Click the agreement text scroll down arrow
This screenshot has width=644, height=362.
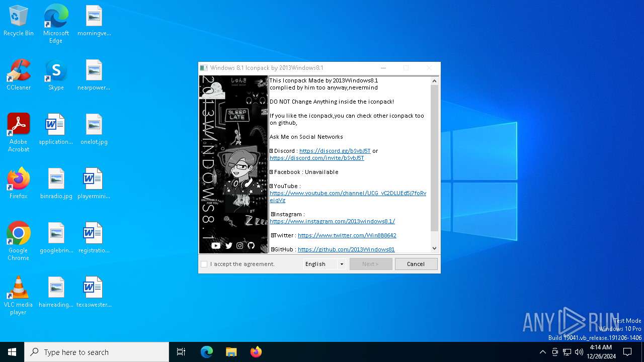[435, 248]
